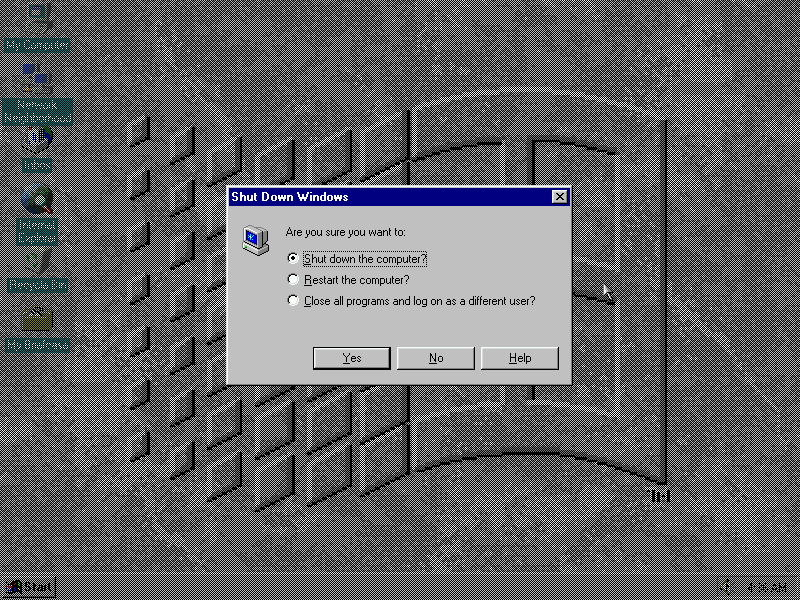Viewport: 800px width, 600px height.
Task: Click the Network Neighborhood desktop icon
Action: click(37, 78)
